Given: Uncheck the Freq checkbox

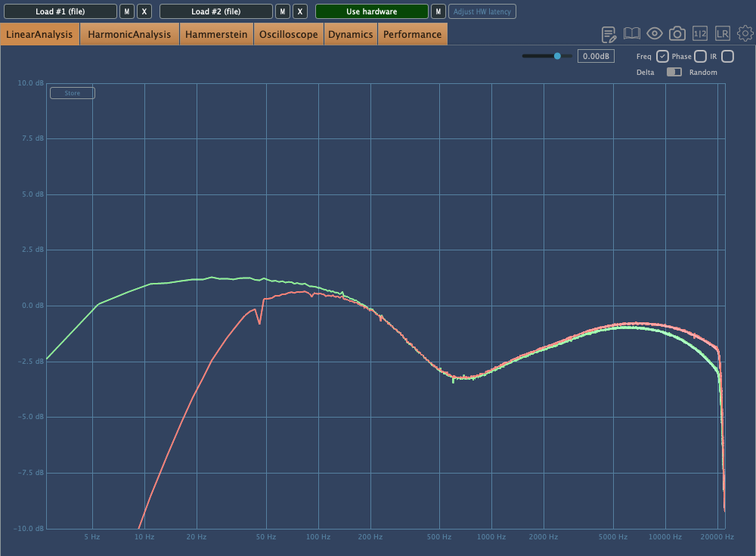Looking at the screenshot, I should tap(662, 57).
